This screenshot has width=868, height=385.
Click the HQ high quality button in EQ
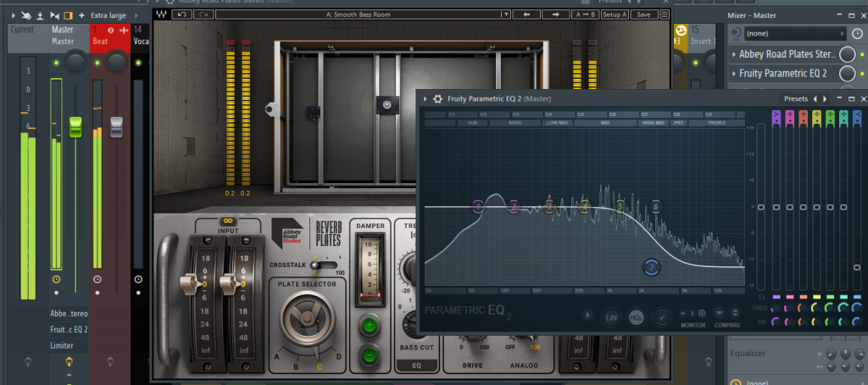click(636, 316)
